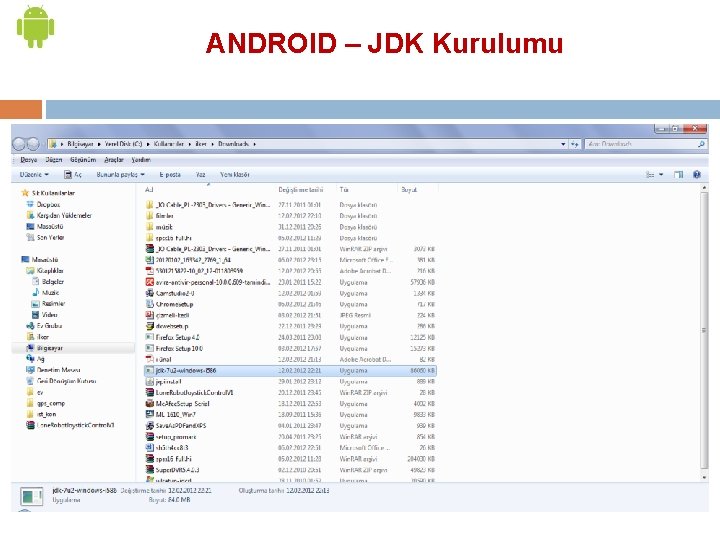Click the Aç toolbar button

point(73,174)
